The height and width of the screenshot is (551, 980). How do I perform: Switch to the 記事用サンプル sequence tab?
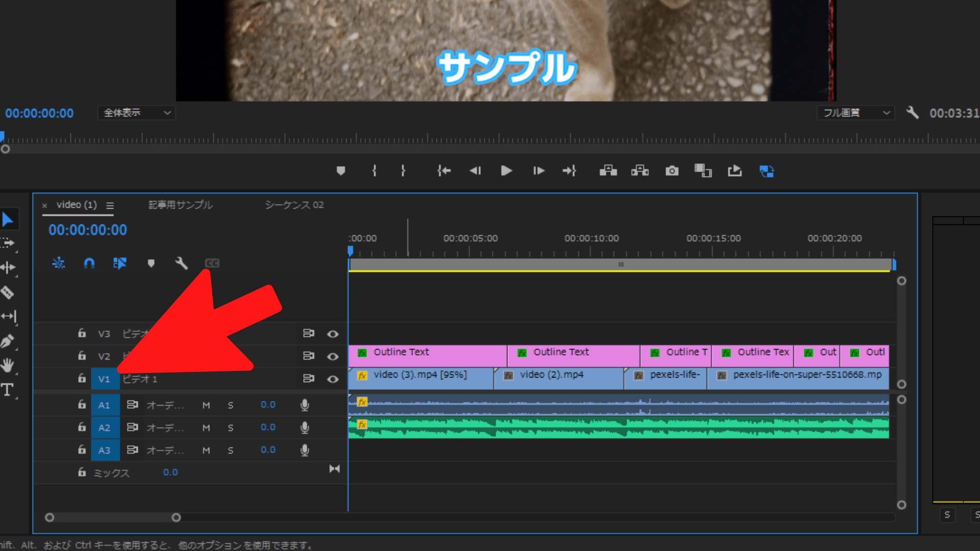tap(180, 205)
